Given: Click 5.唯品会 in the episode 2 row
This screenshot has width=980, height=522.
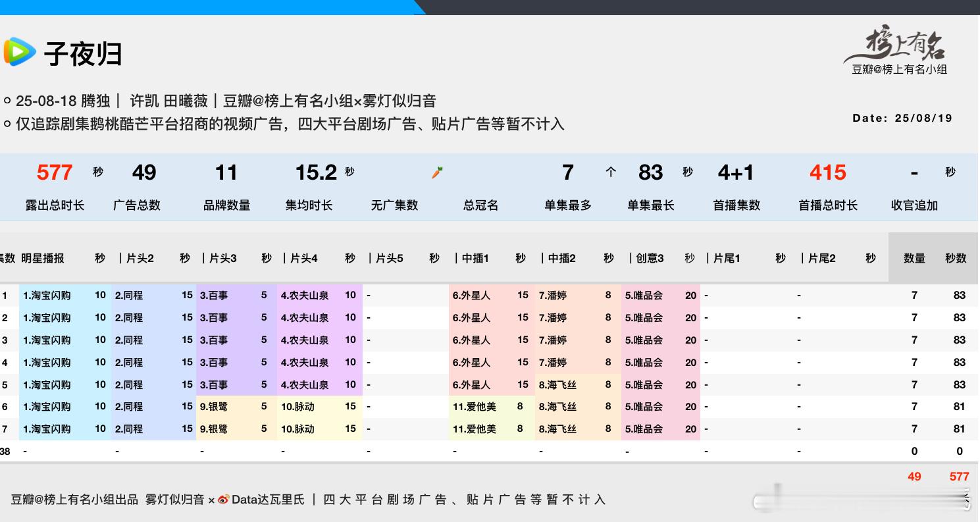Looking at the screenshot, I should click(644, 318).
